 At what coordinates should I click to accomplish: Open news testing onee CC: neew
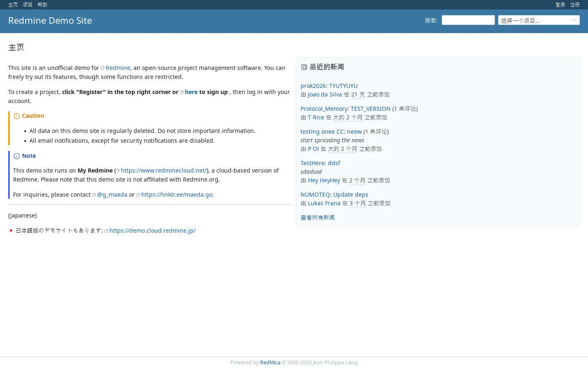(x=331, y=132)
